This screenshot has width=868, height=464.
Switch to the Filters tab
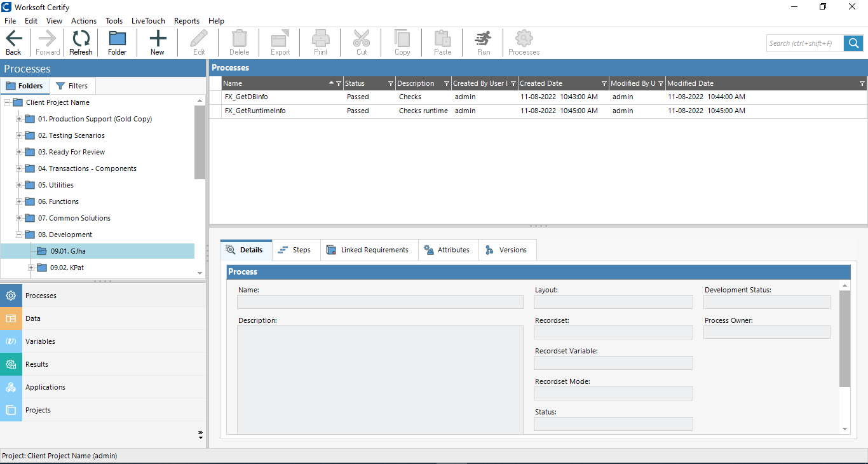72,86
